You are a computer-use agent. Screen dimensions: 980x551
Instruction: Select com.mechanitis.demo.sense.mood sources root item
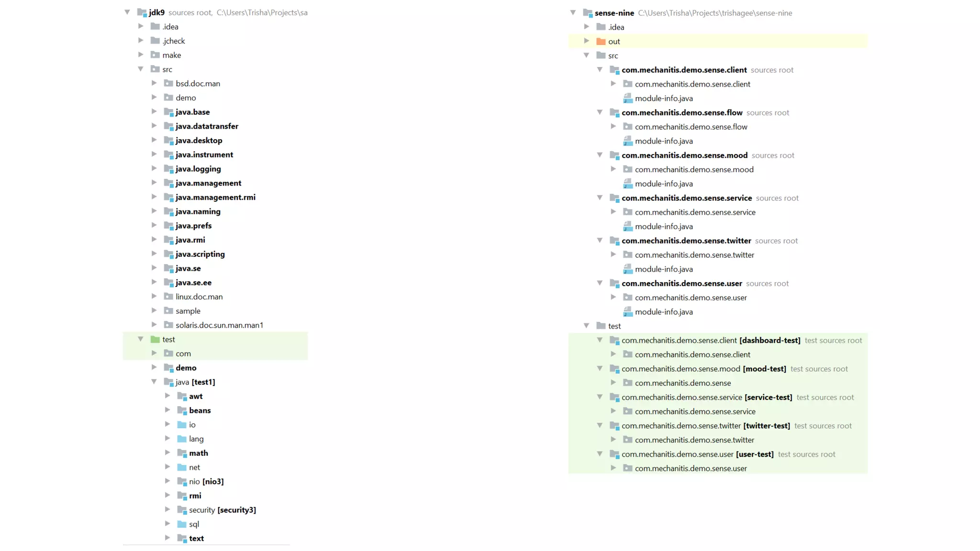pyautogui.click(x=684, y=155)
